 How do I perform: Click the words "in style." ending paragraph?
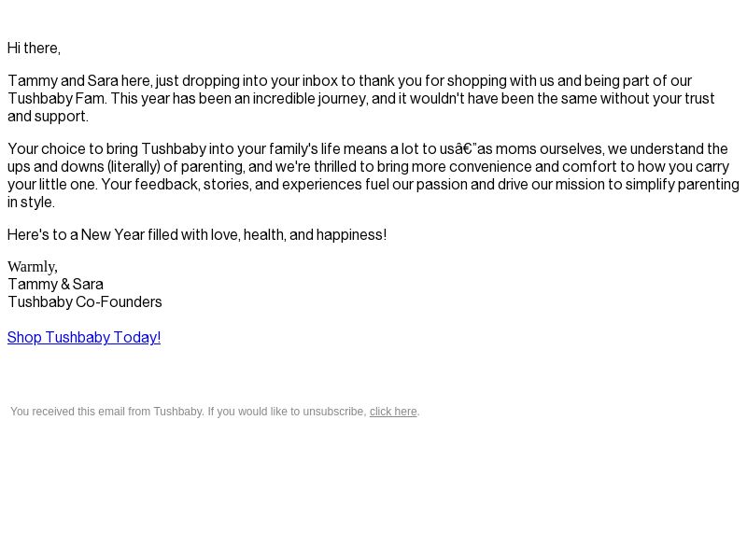pos(31,202)
